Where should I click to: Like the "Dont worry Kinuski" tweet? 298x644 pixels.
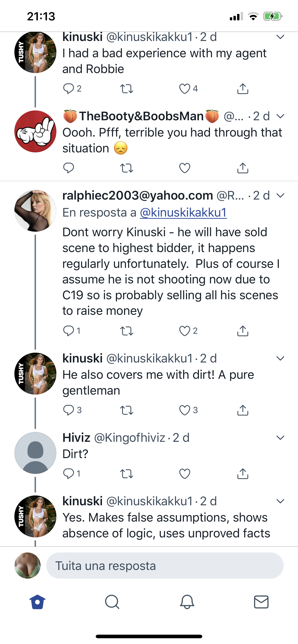[185, 331]
